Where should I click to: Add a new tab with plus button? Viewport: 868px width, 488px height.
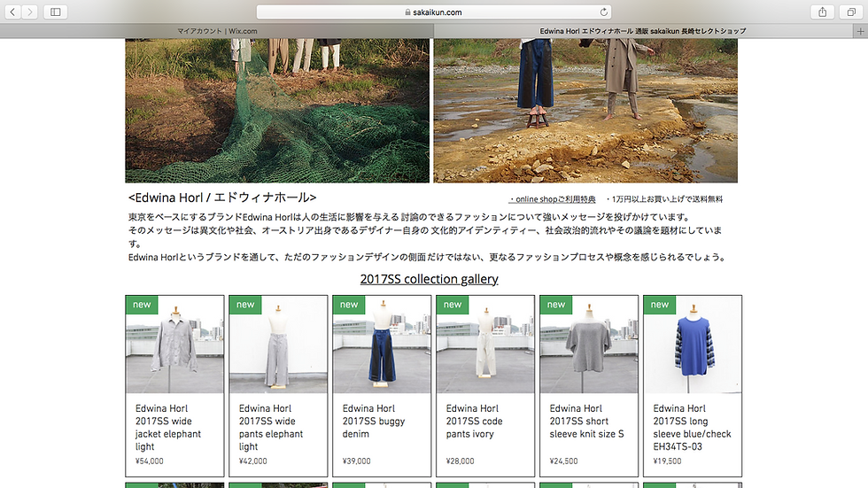pos(860,31)
